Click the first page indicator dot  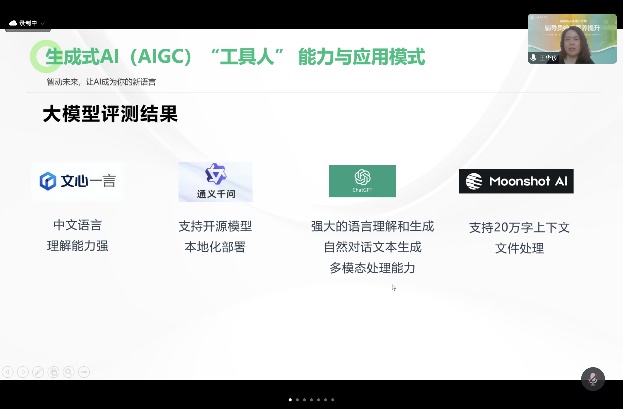coord(291,399)
